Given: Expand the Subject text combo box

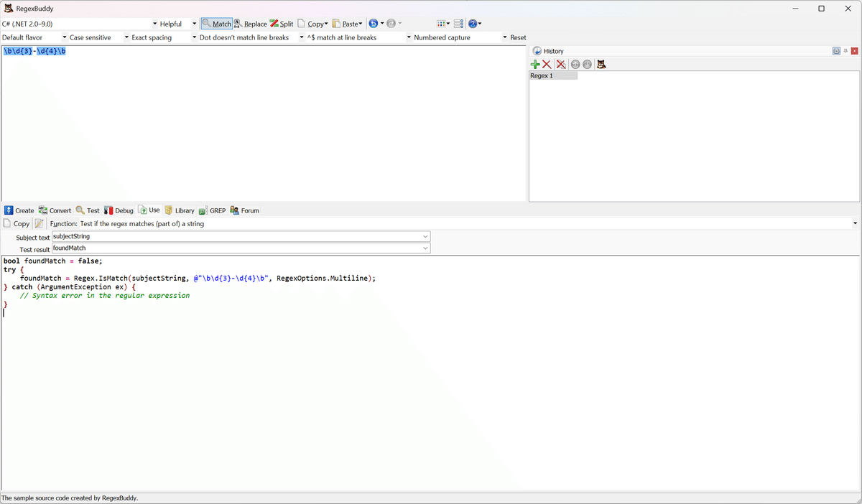Looking at the screenshot, I should pyautogui.click(x=425, y=235).
